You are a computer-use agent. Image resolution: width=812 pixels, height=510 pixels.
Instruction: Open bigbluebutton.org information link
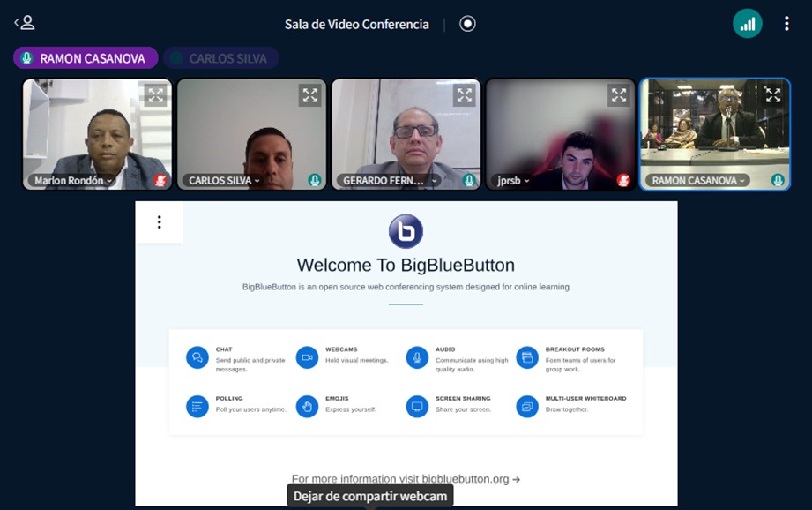point(406,479)
